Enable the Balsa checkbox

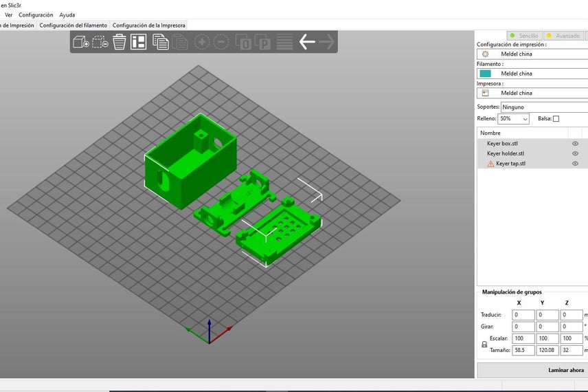(x=556, y=119)
